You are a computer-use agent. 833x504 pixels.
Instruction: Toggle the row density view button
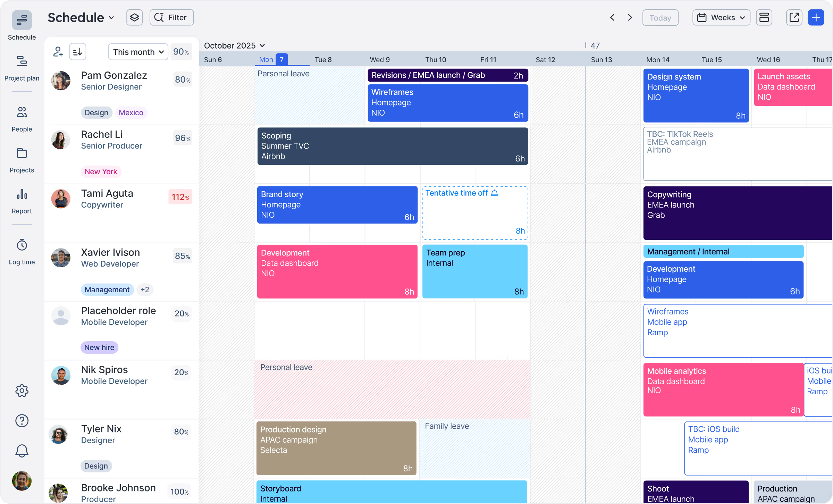pyautogui.click(x=764, y=17)
